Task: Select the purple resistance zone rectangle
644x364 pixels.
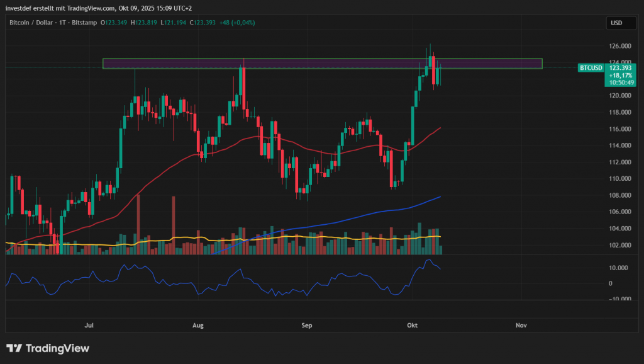Action: tap(322, 64)
